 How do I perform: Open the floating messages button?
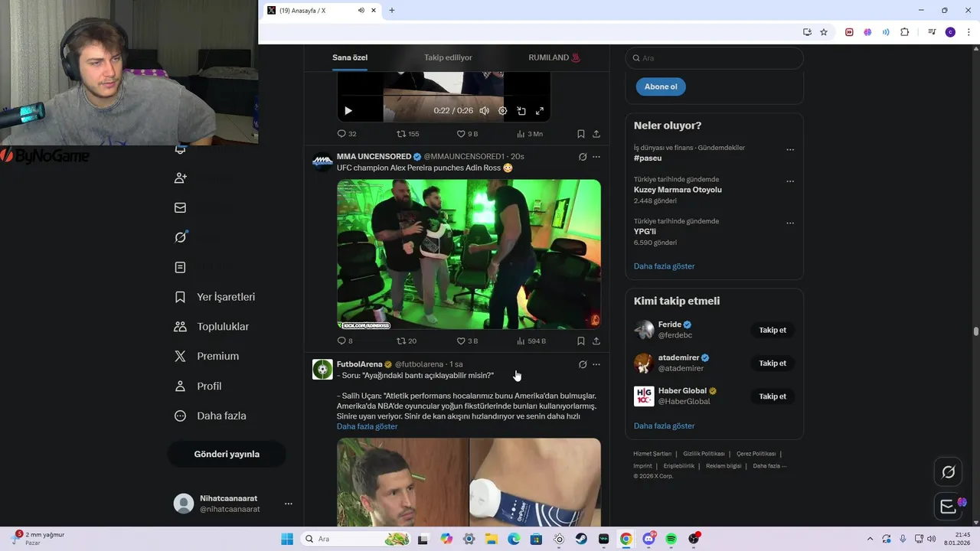tap(948, 506)
